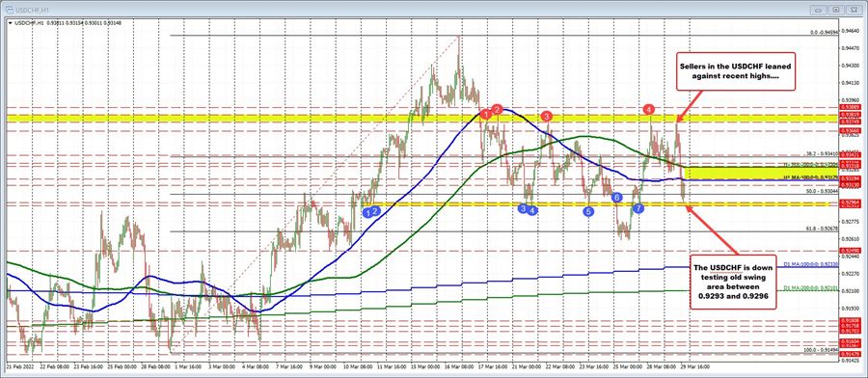Click price axis value 0.92775

click(x=850, y=222)
